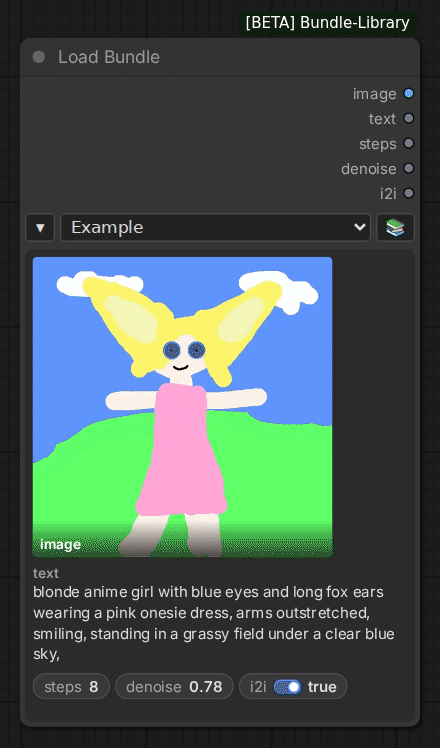Click the denoise output connector dot
The image size is (440, 748).
tap(409, 168)
